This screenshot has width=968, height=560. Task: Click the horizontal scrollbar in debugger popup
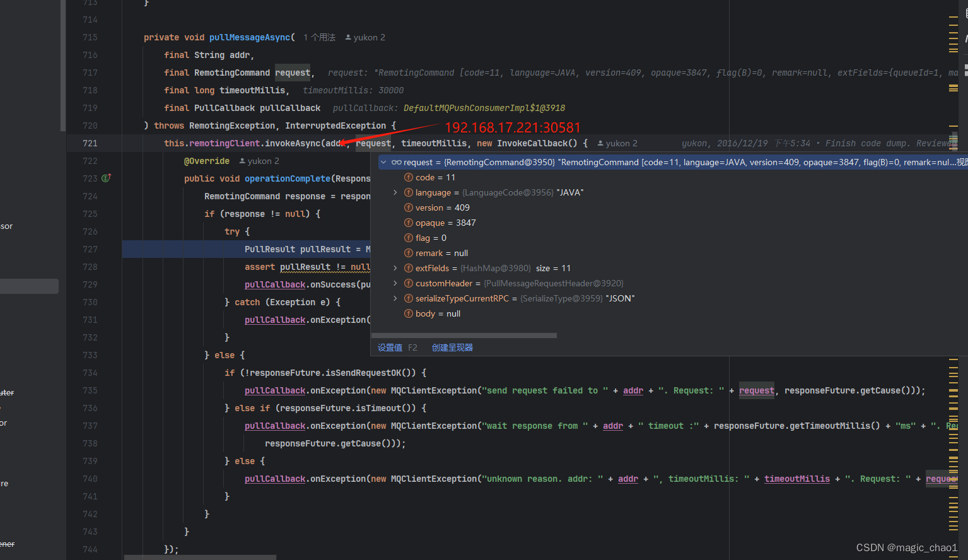[x=464, y=335]
